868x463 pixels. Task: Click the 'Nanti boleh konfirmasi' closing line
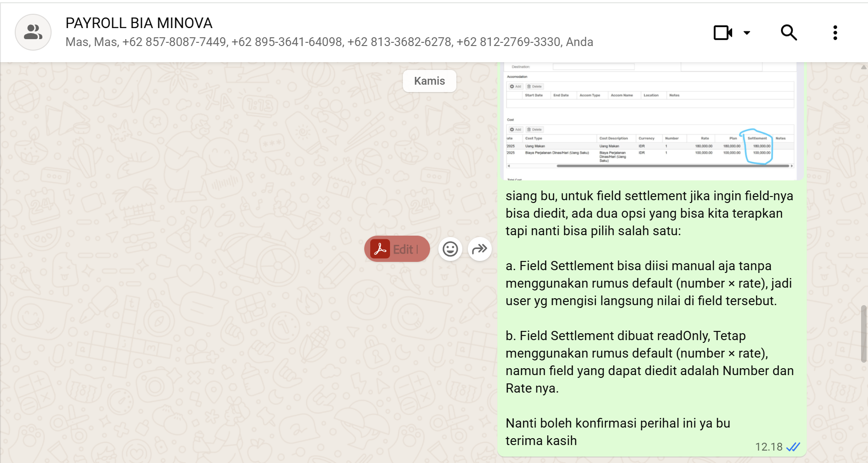pos(618,423)
